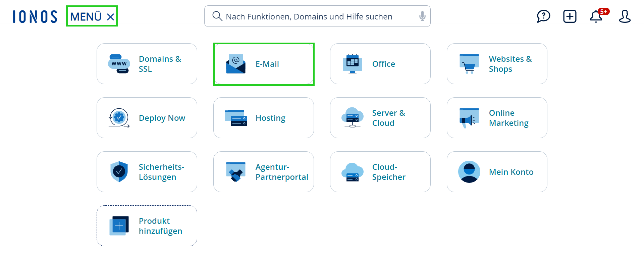Open the user account profile icon
644x255 pixels.
625,16
